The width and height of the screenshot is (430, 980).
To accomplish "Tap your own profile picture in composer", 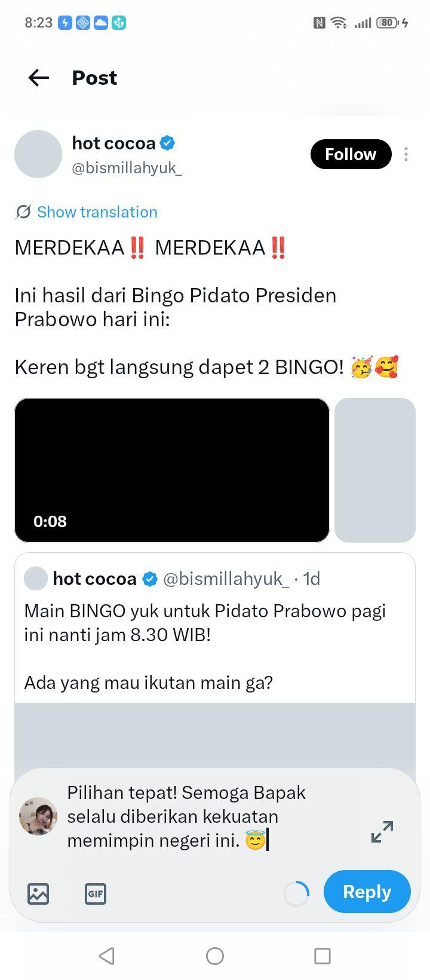I will tap(38, 816).
